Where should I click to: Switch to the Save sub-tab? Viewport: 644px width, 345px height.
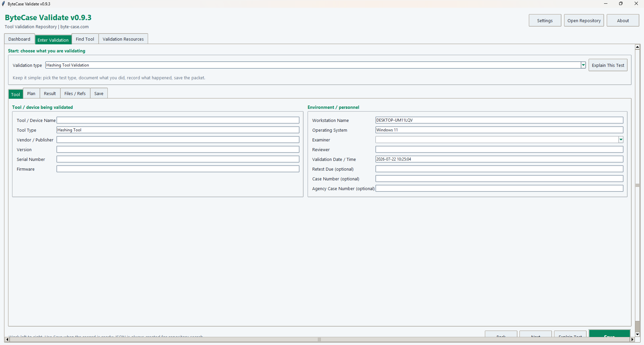click(x=99, y=93)
